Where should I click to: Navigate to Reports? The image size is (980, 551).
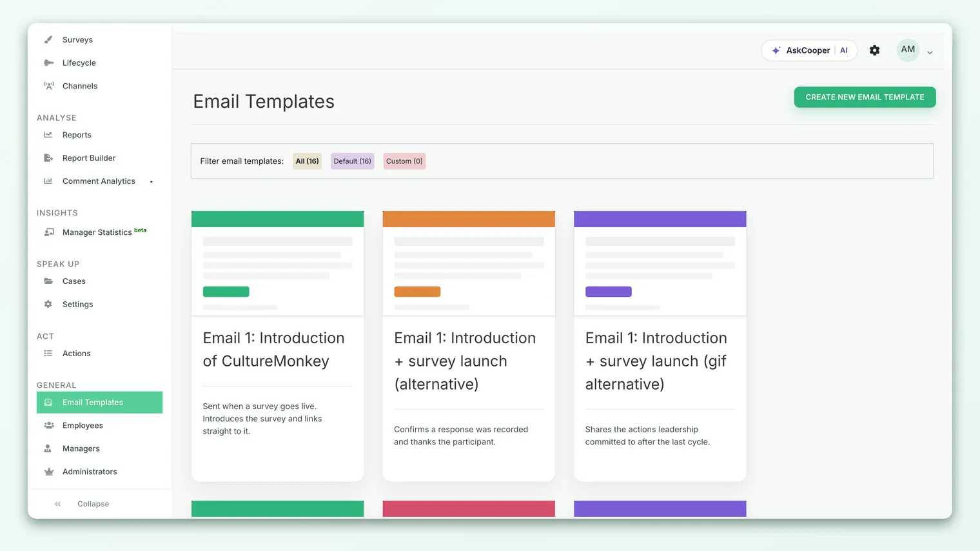[x=77, y=135]
